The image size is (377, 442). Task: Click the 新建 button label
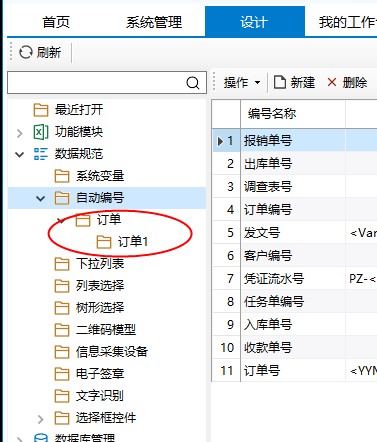click(302, 82)
